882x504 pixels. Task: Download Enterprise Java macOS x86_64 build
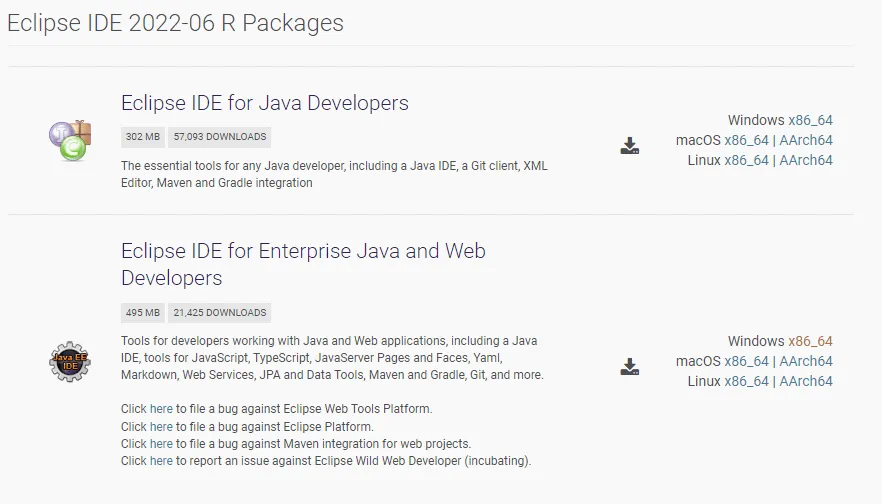tap(746, 361)
